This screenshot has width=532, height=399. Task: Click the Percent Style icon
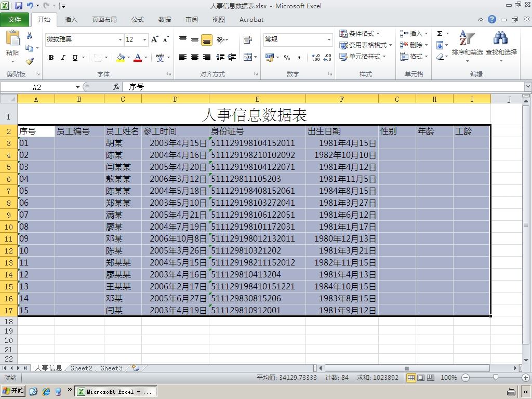click(287, 58)
